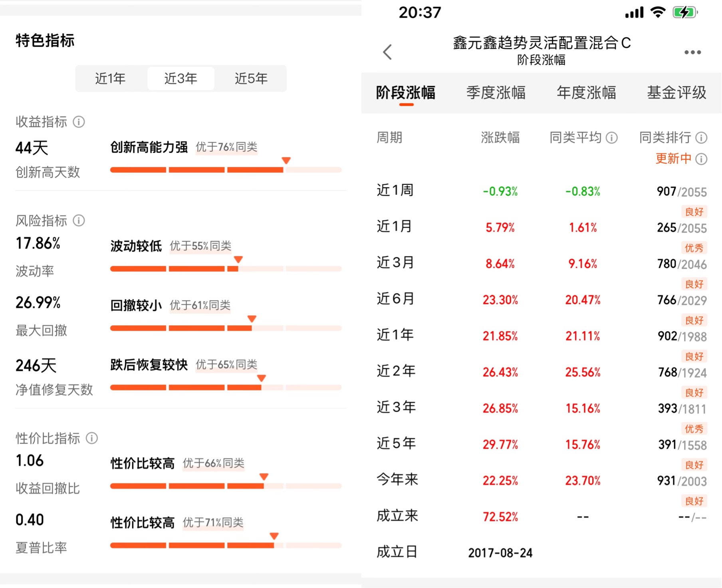Tap the 收益回撤比 progress bar
This screenshot has height=588, width=722.
[x=226, y=486]
